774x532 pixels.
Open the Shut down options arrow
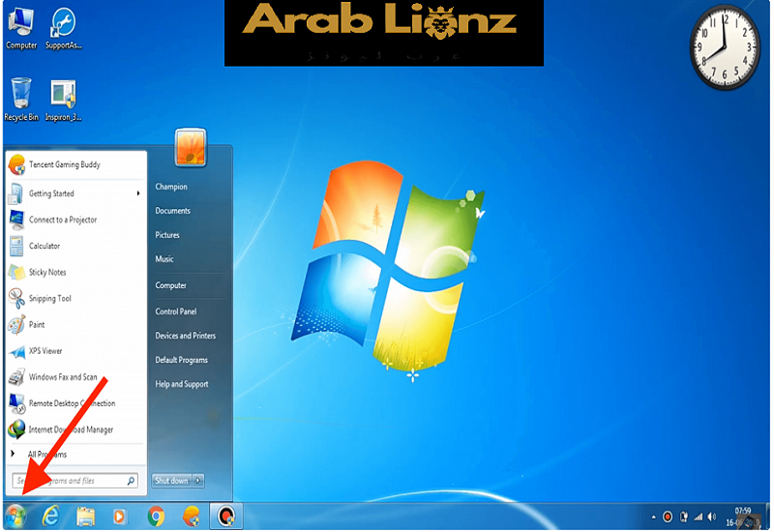point(198,481)
